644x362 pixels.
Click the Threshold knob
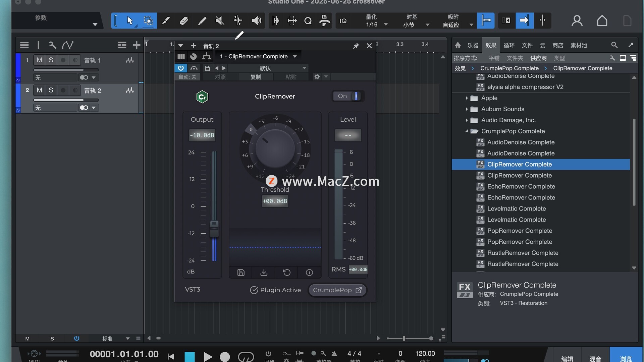point(275,149)
